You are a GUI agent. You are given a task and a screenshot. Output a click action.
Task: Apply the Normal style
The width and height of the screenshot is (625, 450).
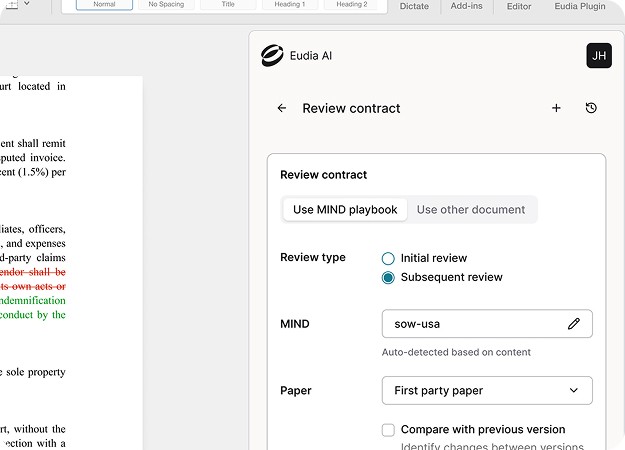coord(104,4)
